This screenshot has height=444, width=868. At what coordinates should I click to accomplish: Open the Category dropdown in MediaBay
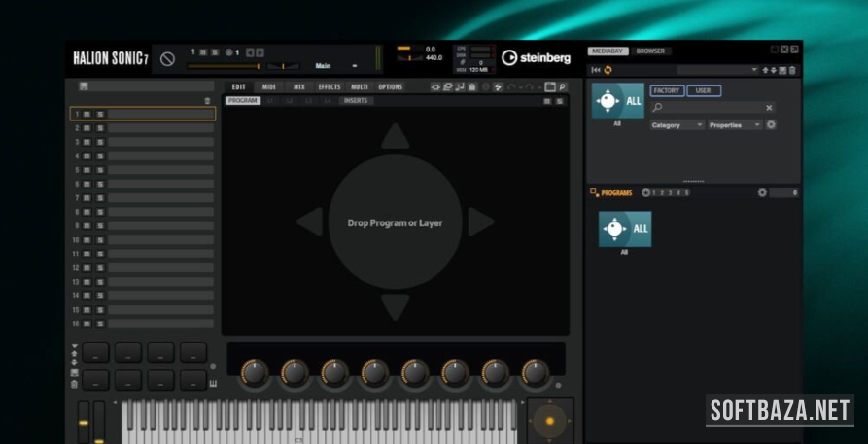[677, 124]
